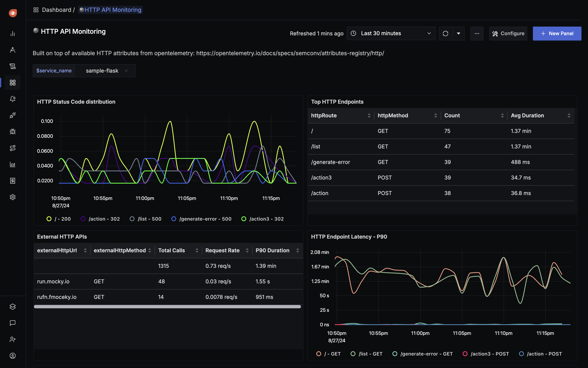Click the External HTTP APIs horizontal scrollbar
The image size is (588, 368).
[167, 307]
